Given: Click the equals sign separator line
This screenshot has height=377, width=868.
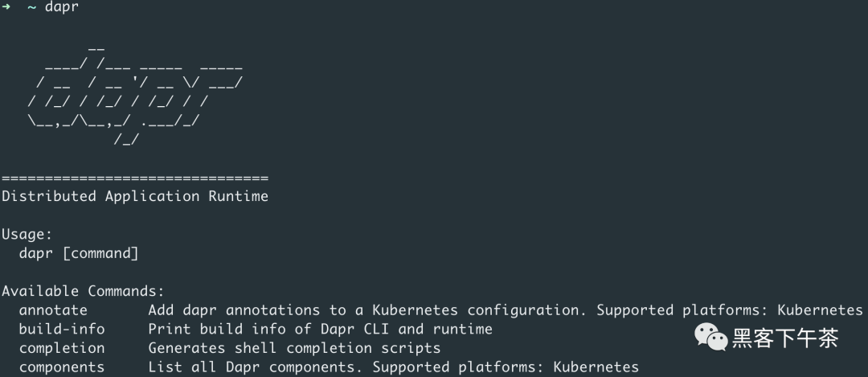Looking at the screenshot, I should (135, 178).
